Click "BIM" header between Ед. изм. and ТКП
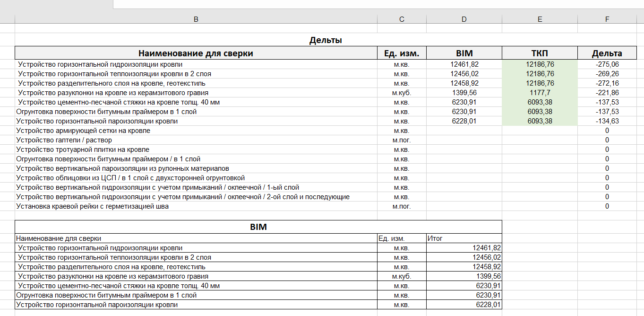Image resolution: width=644 pixels, height=316 pixels. tap(464, 53)
